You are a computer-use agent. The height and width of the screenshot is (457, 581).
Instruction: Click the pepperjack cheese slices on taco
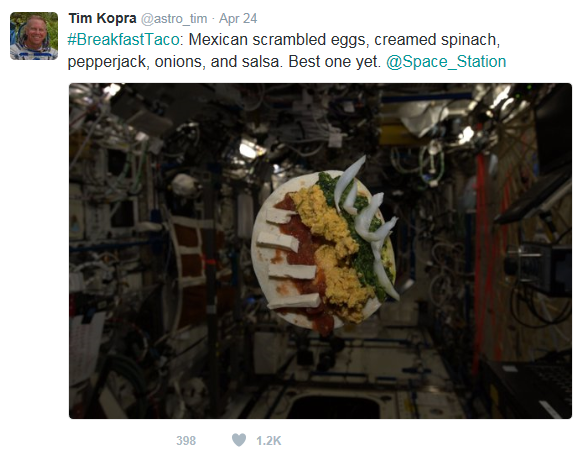coord(287,259)
